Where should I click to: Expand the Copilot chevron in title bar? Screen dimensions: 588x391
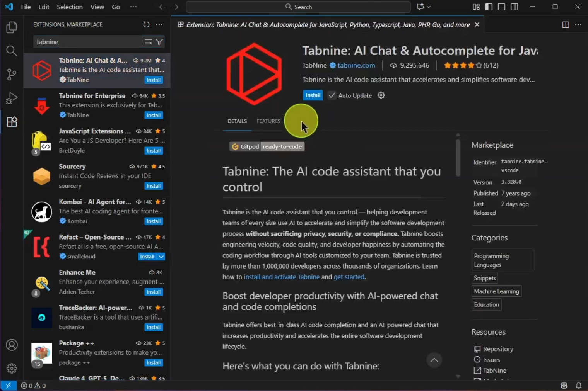click(429, 7)
